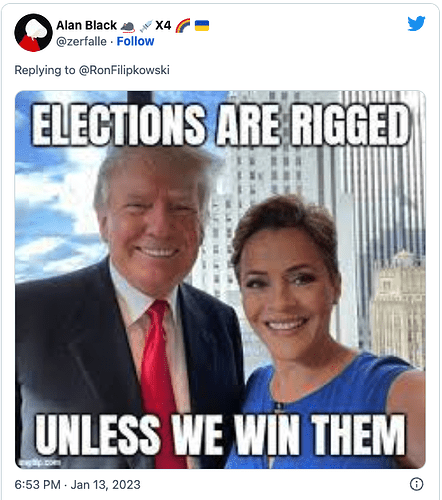Open the @zerfalle handle link
This screenshot has height=500, width=442.
pos(81,41)
